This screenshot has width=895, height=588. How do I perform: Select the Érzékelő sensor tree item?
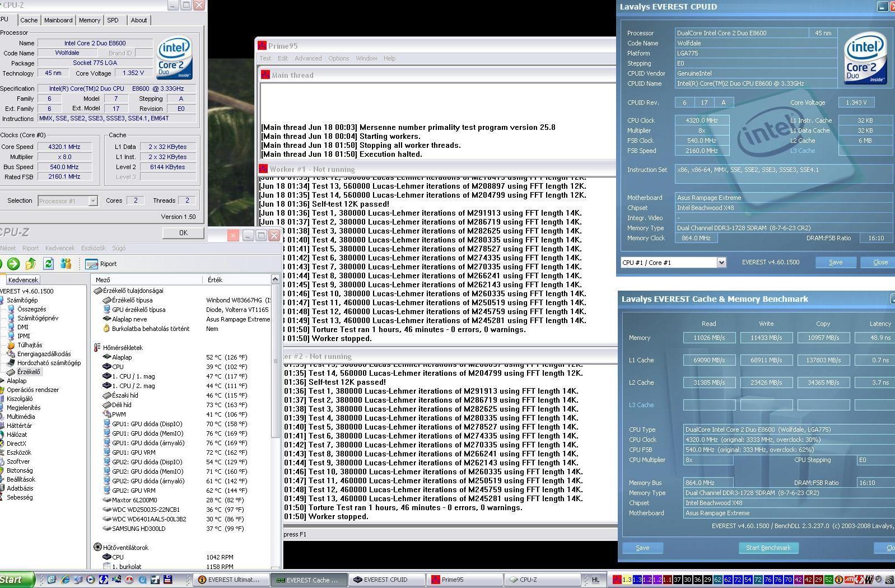click(x=28, y=372)
